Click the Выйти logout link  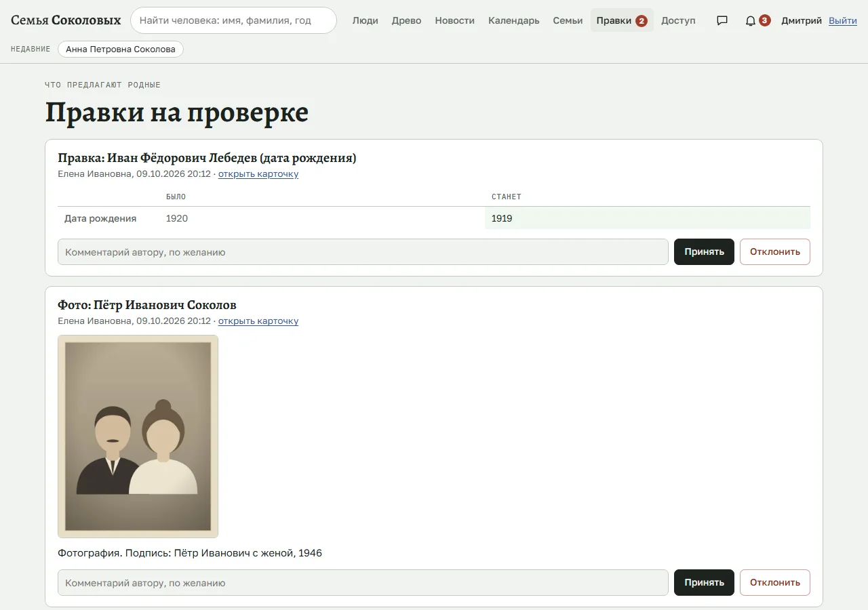click(843, 20)
